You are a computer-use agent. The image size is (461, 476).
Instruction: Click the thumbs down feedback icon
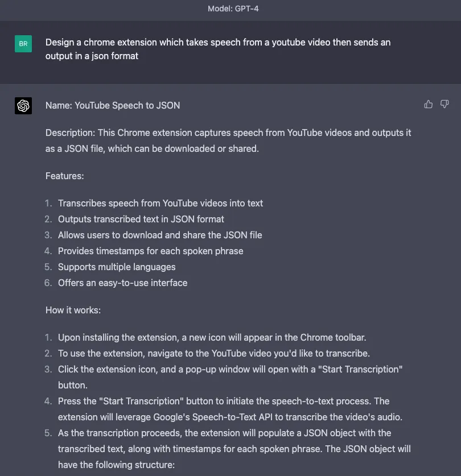coord(444,104)
